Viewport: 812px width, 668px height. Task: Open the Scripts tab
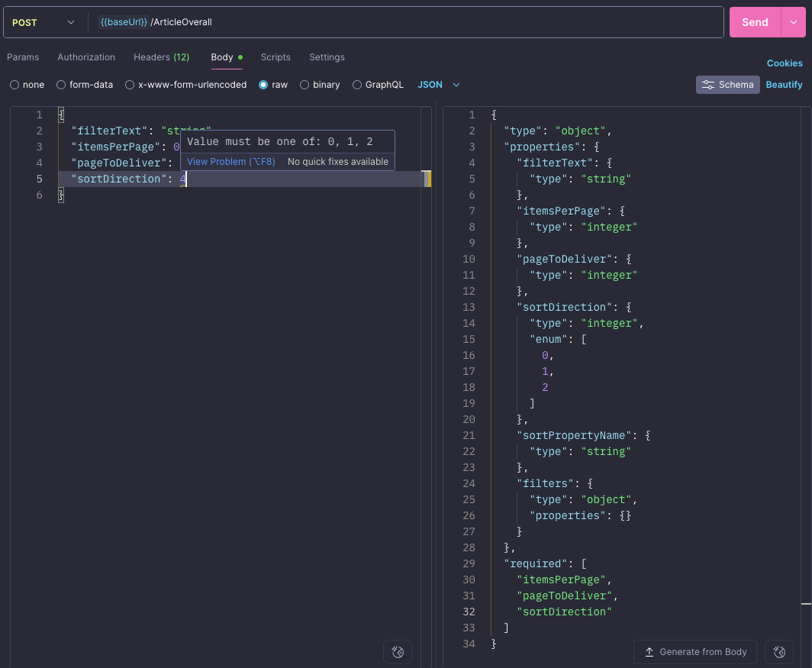pos(275,57)
